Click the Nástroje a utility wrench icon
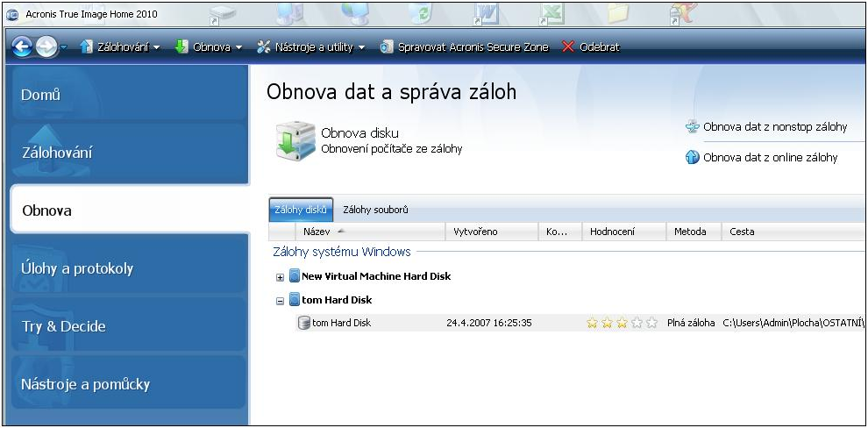 [264, 47]
